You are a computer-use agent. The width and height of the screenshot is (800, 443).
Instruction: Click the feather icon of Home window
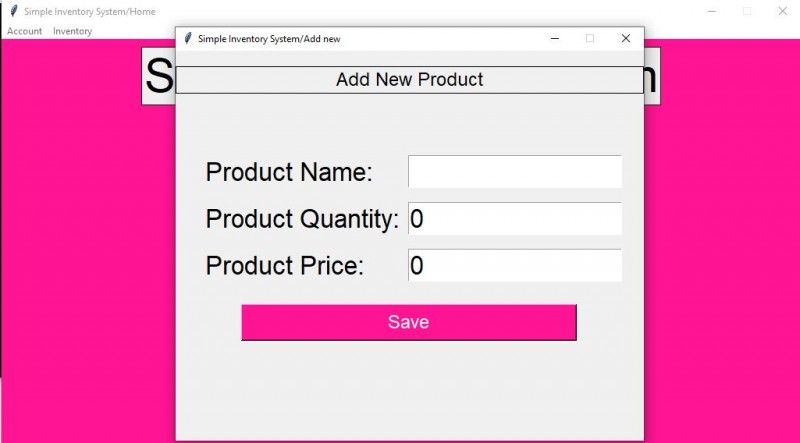14,11
